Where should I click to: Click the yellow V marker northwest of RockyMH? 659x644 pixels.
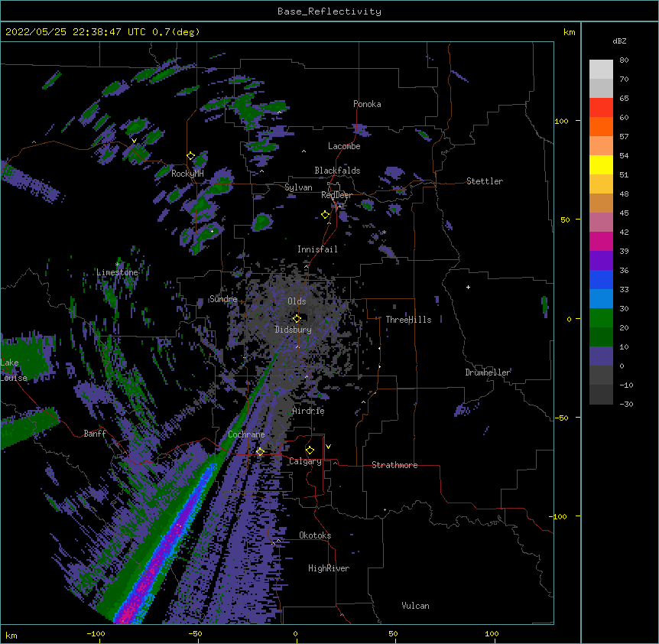point(134,141)
